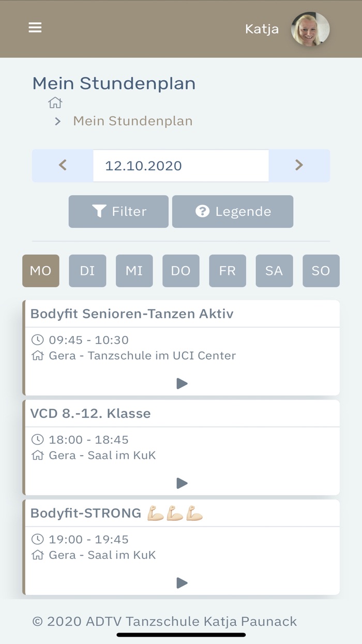Click the question mark on Legende button

202,211
